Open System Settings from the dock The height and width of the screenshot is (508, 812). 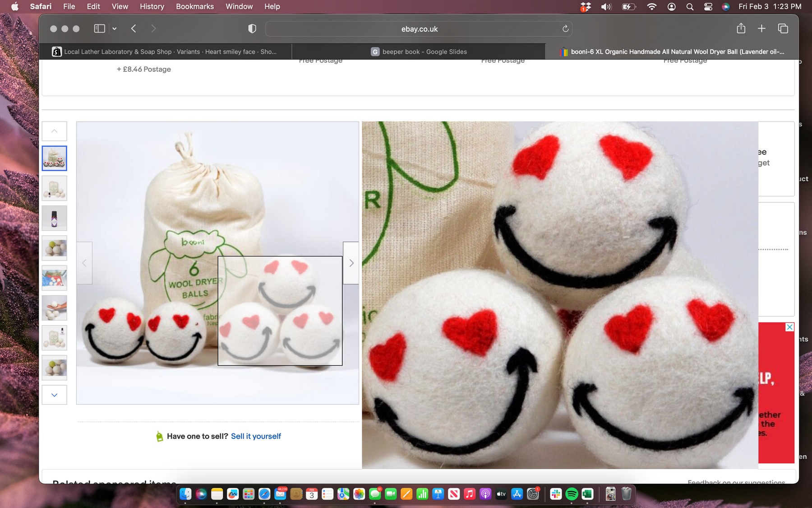pos(533,494)
